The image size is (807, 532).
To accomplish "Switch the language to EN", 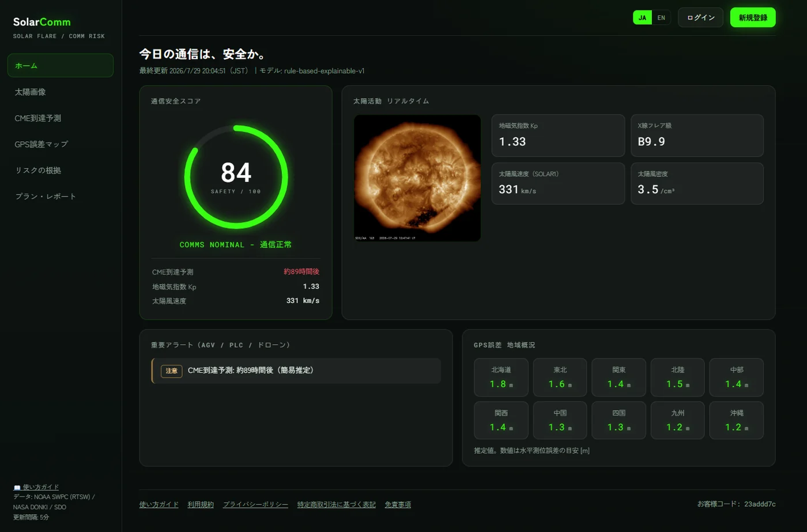I will pyautogui.click(x=661, y=18).
